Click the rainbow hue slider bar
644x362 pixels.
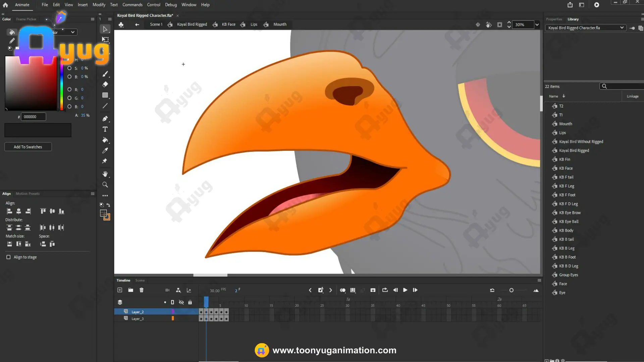[x=62, y=84]
